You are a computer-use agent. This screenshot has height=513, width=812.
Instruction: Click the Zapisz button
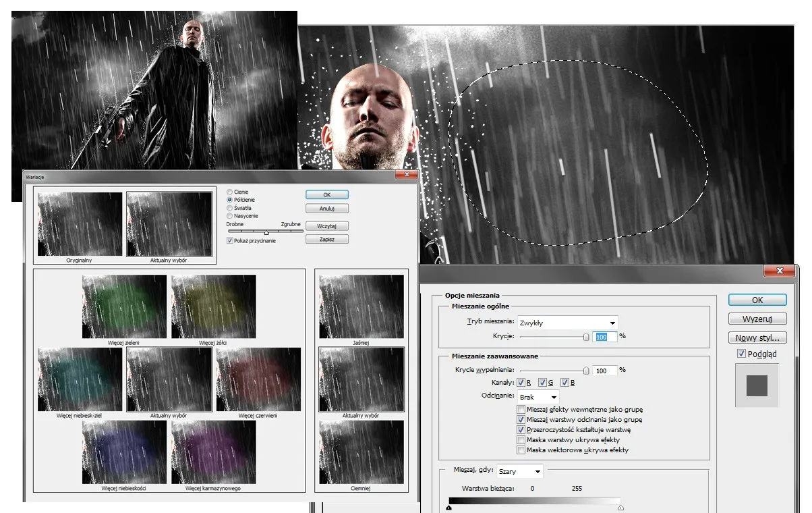point(327,240)
